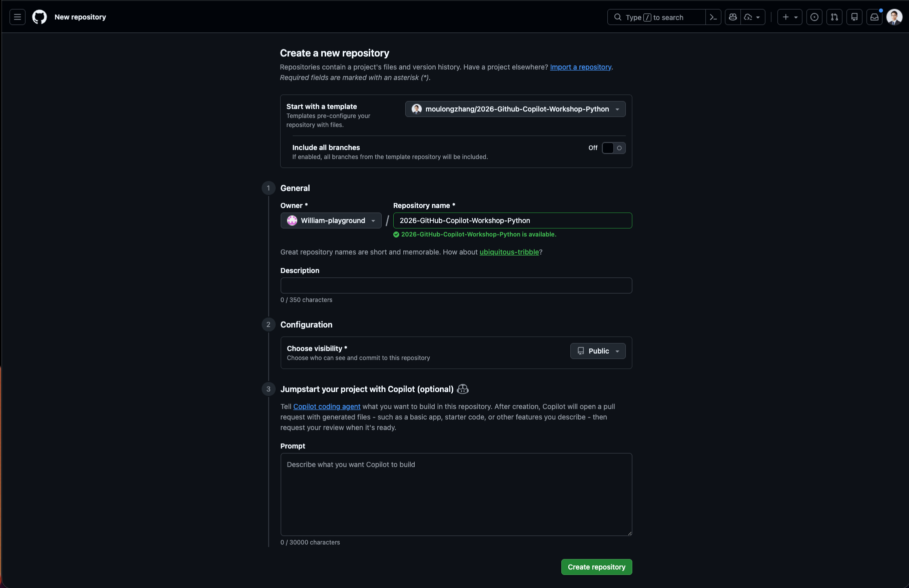Click the "0 / 30000 characters" counter text

point(310,542)
